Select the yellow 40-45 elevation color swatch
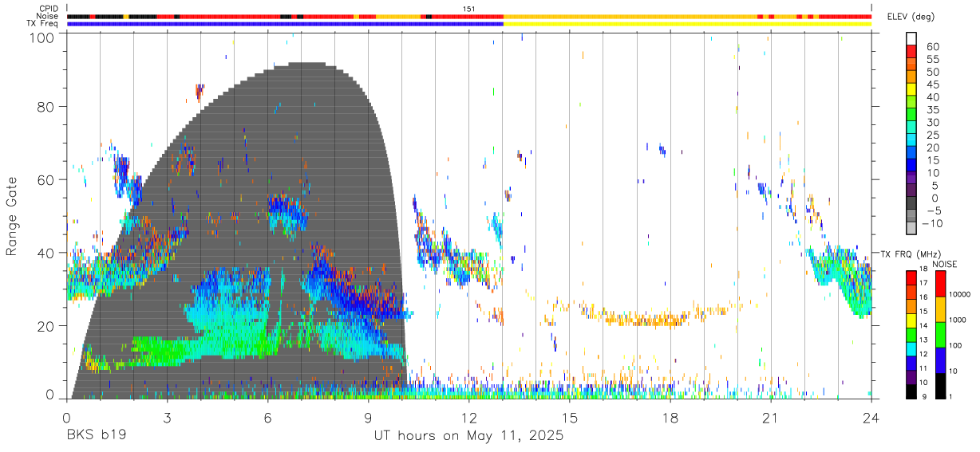The height and width of the screenshot is (452, 980). (x=911, y=91)
